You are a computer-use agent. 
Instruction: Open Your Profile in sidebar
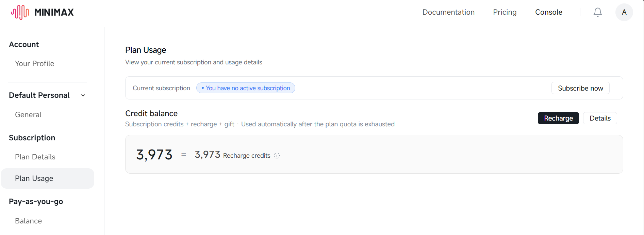point(35,64)
